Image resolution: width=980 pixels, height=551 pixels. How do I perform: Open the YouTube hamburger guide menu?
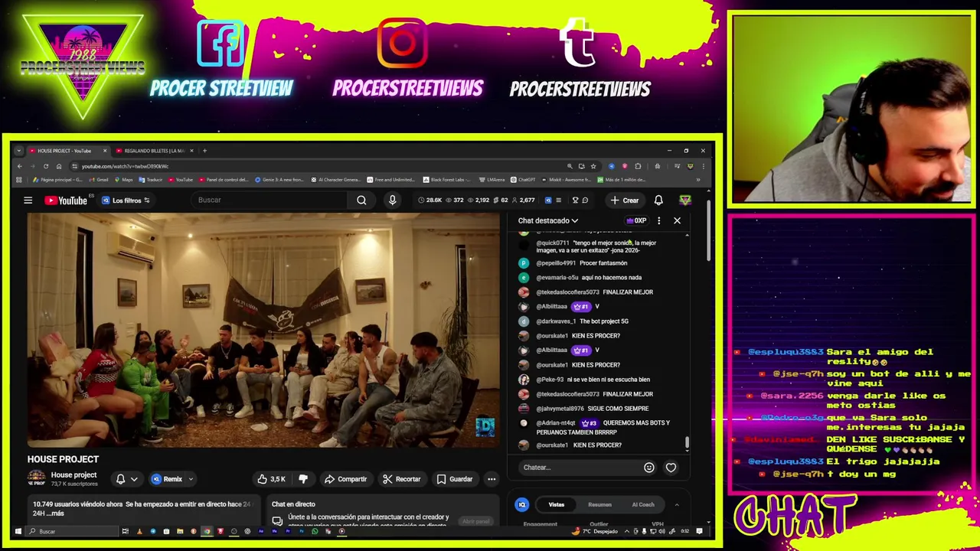pyautogui.click(x=28, y=201)
